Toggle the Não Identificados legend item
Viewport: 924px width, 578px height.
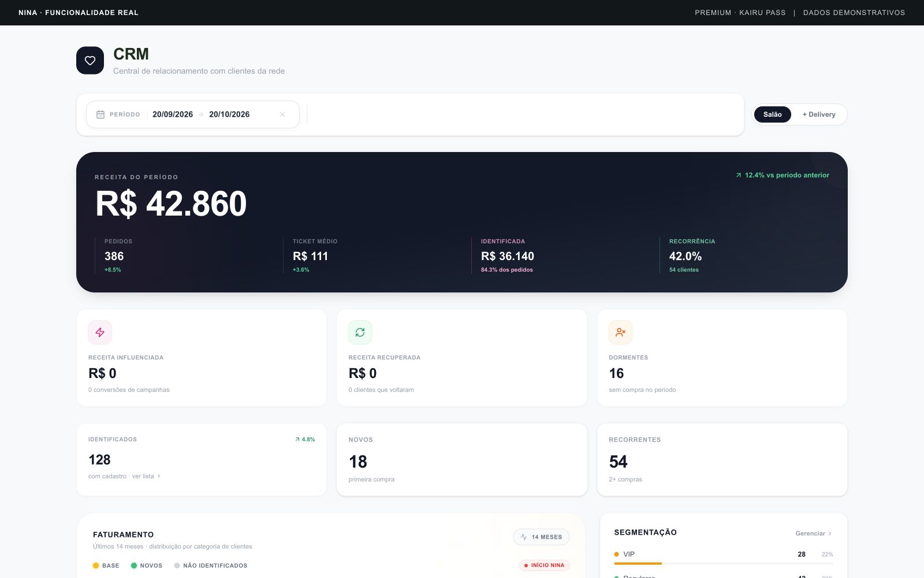point(211,566)
